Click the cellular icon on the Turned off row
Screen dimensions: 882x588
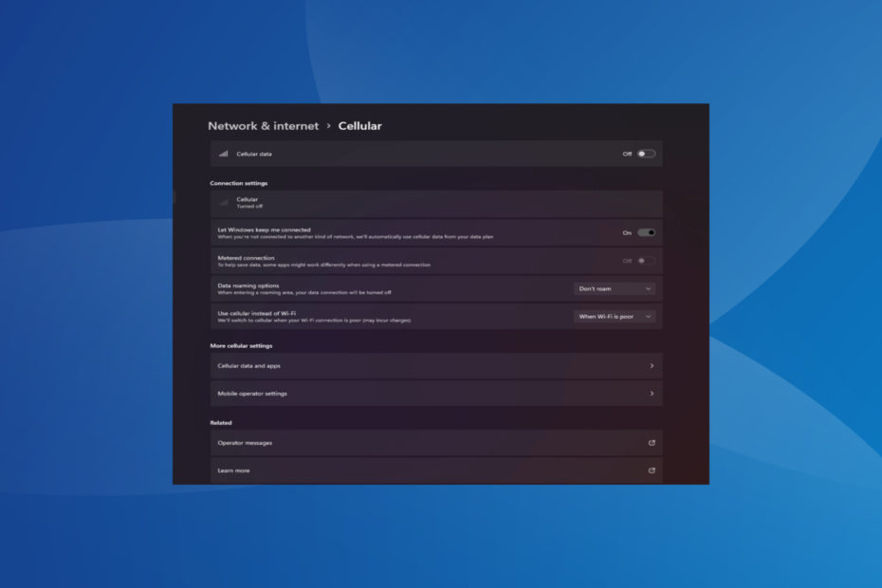tap(224, 201)
